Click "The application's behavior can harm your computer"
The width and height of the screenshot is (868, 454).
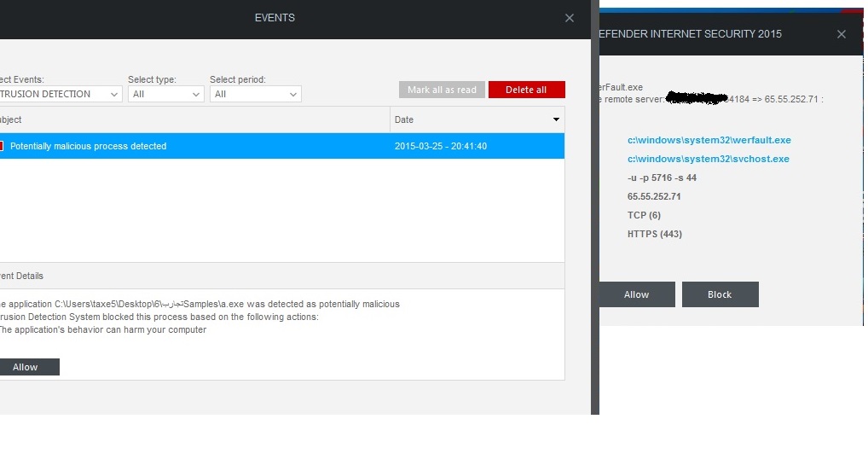[x=103, y=329]
